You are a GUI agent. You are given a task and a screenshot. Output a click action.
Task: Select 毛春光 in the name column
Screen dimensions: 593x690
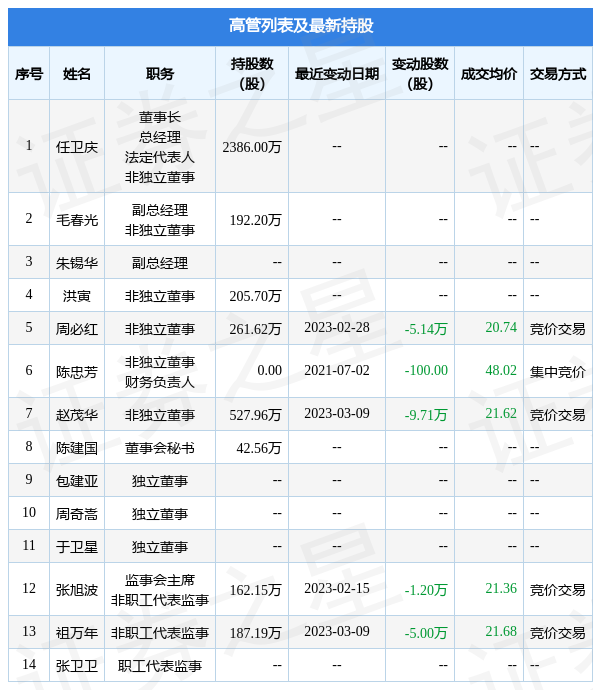[x=77, y=220]
